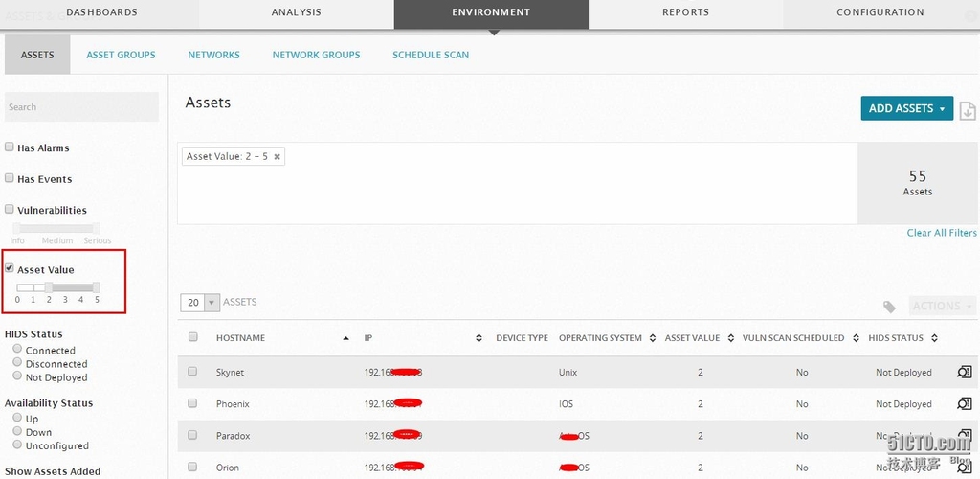Click the Vulnerabilities severity slider

pos(56,228)
